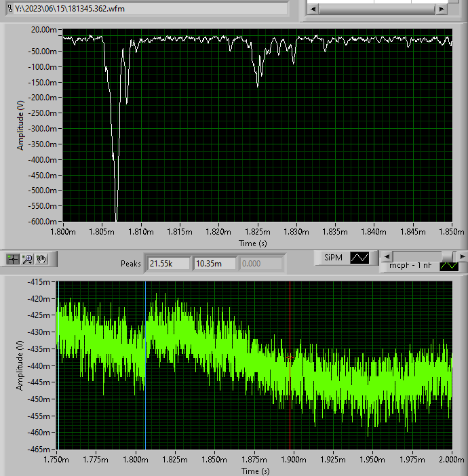Click the top panel scrollbar right arrow
468x476 pixels.
tap(442, 9)
